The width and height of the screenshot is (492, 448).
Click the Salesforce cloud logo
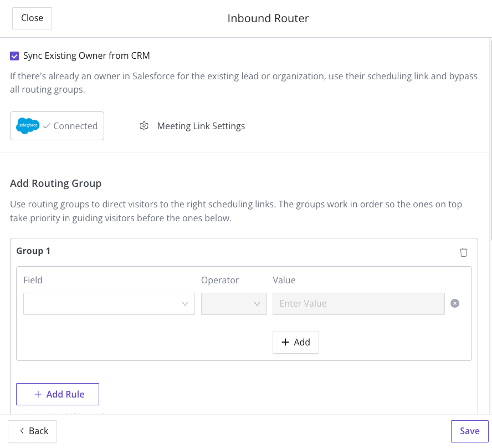(28, 126)
